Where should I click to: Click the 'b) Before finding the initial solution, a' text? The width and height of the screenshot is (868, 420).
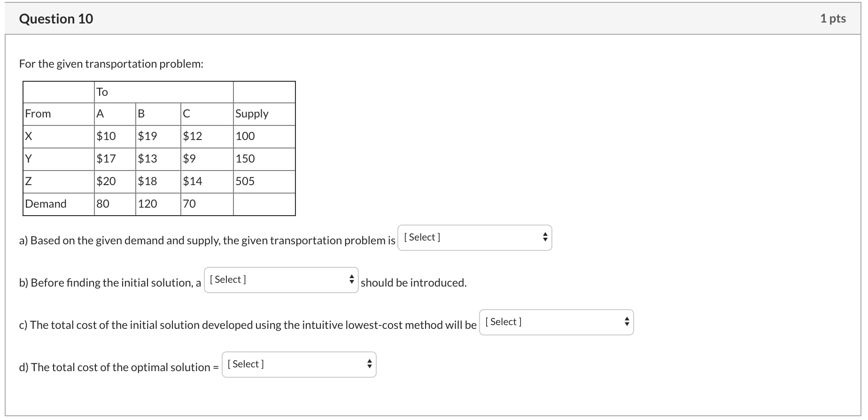pos(110,283)
